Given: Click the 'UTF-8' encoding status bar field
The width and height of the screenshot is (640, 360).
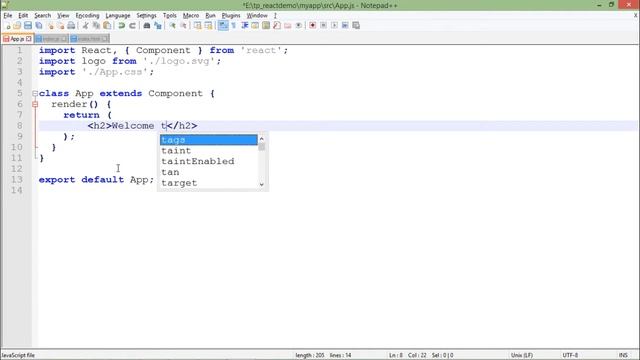Looking at the screenshot, I should tap(570, 355).
